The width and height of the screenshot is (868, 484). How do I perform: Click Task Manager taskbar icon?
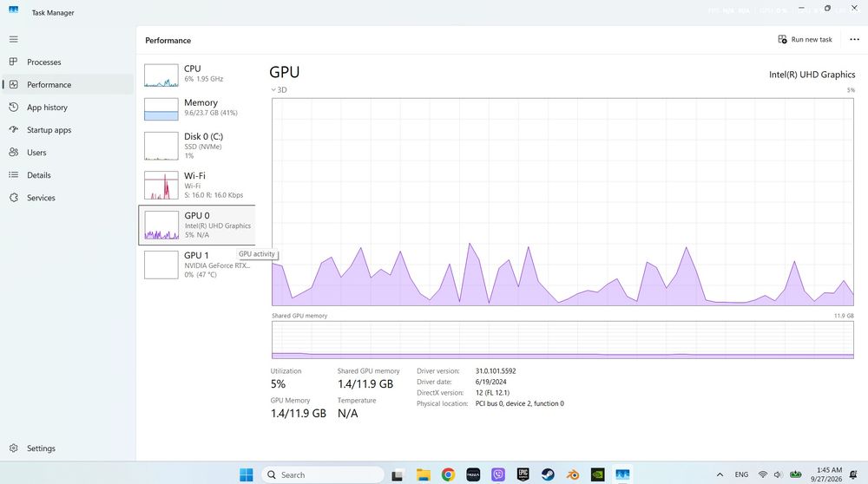(622, 474)
